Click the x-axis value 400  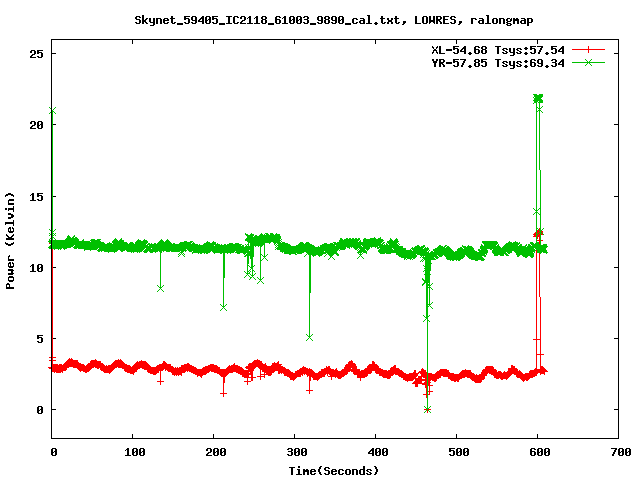tap(378, 452)
